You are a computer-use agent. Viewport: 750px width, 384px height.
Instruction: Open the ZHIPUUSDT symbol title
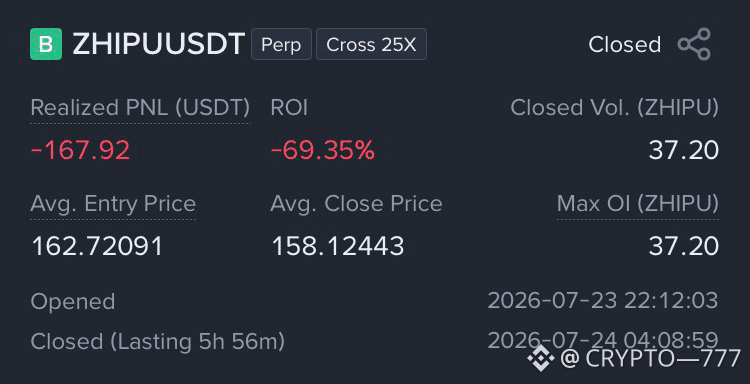[x=158, y=44]
